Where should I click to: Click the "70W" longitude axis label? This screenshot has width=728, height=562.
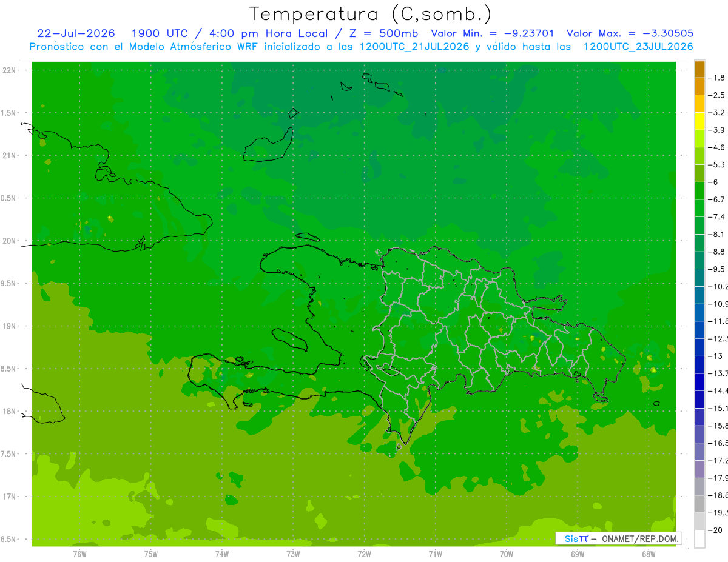(507, 554)
